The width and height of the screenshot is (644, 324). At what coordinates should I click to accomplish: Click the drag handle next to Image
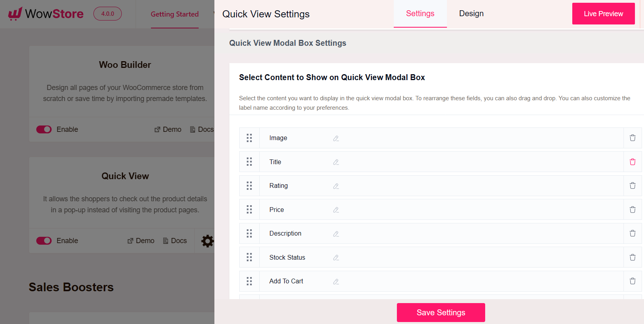(249, 138)
